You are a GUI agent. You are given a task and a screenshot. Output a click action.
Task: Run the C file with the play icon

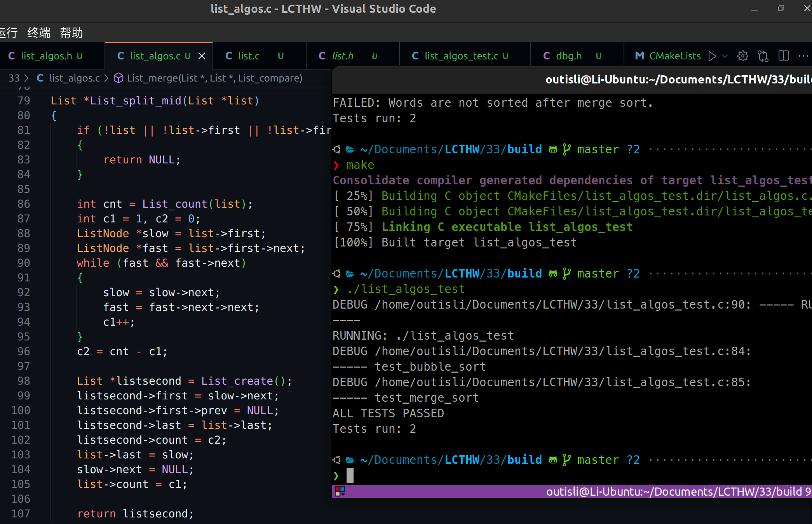pyautogui.click(x=712, y=56)
